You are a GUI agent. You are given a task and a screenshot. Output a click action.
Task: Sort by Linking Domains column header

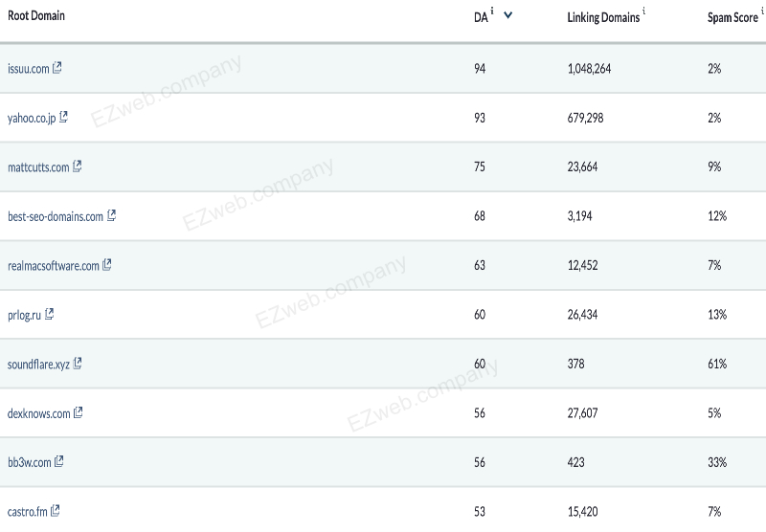tap(602, 17)
